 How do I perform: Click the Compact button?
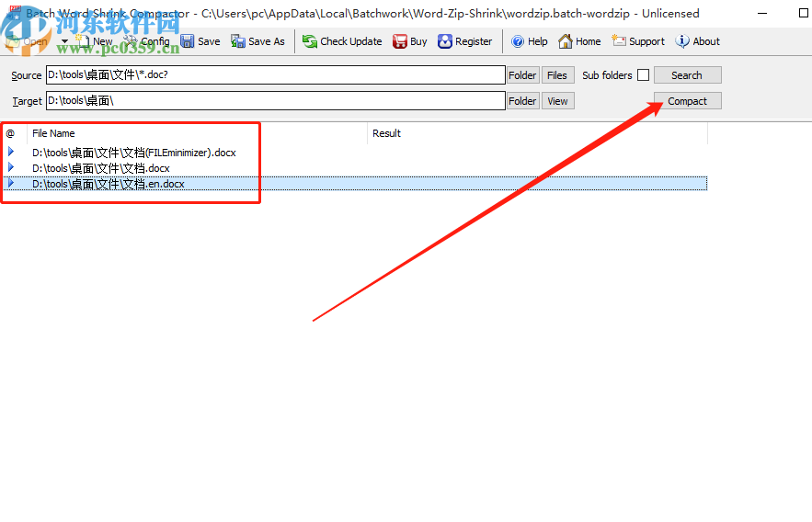click(687, 101)
